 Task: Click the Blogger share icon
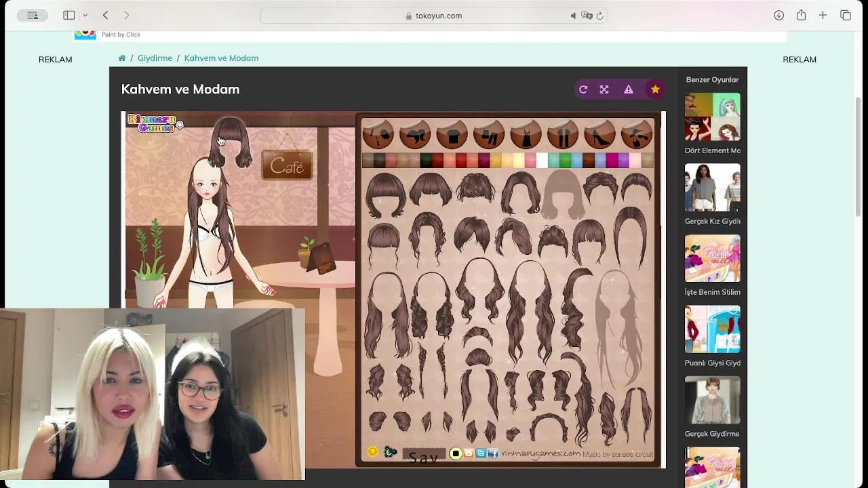pyautogui.click(x=469, y=453)
